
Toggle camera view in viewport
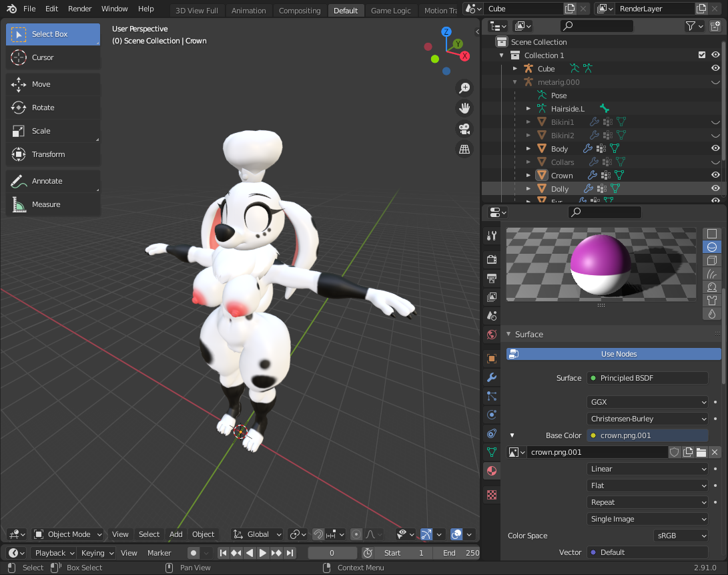(x=464, y=128)
